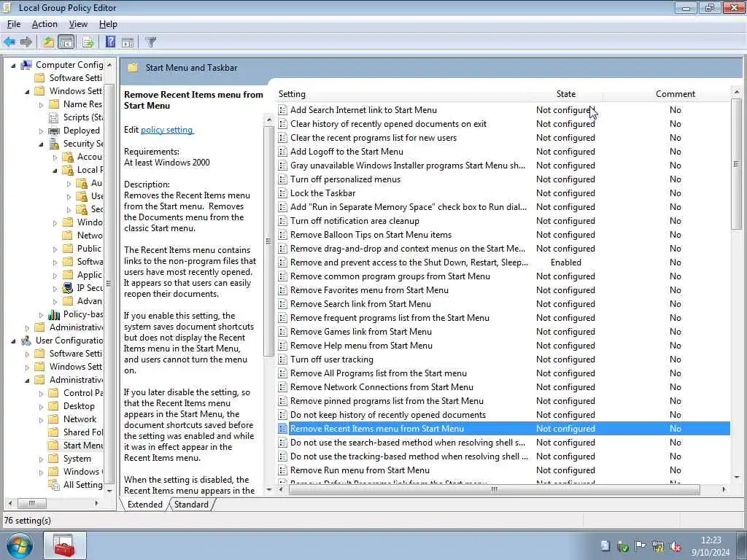Expand the Policy-based QoS node
The height and width of the screenshot is (560, 747).
click(41, 314)
